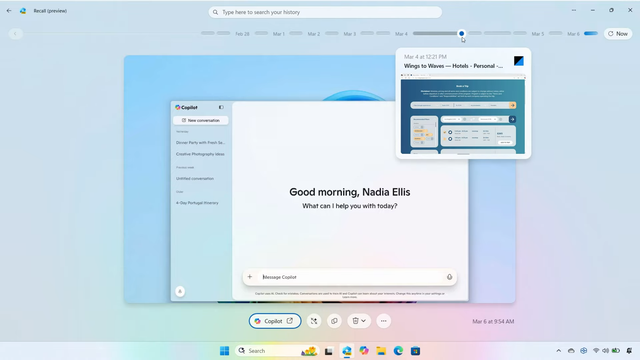
Task: Select timeline segment right after Feb 28
Action: pos(261,33)
